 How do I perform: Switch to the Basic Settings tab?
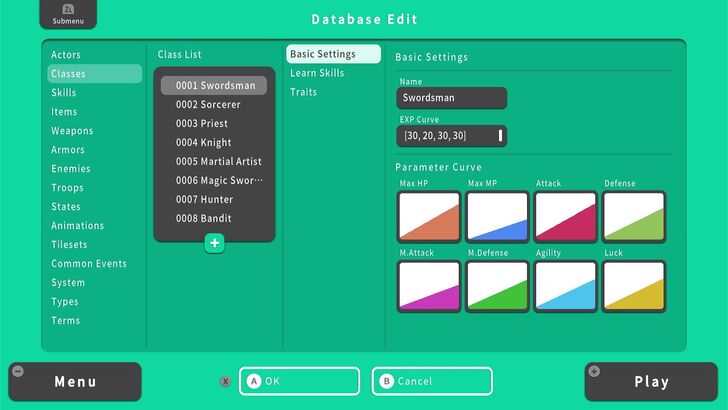pos(333,54)
